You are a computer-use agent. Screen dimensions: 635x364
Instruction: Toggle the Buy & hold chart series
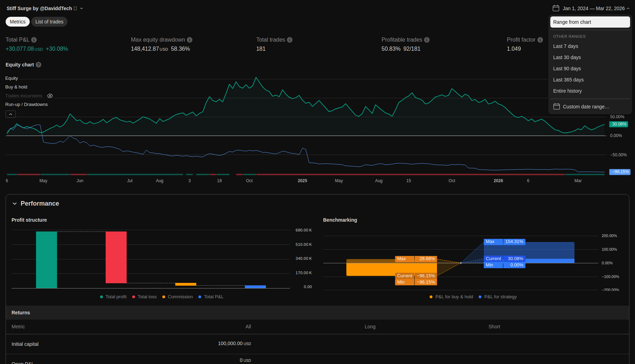coord(16,87)
